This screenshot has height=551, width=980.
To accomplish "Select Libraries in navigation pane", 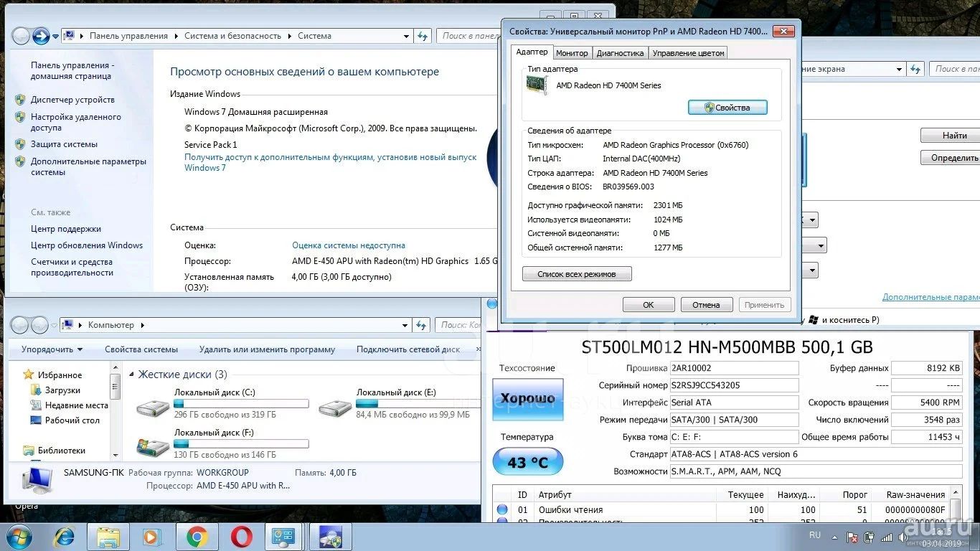I will pyautogui.click(x=61, y=451).
